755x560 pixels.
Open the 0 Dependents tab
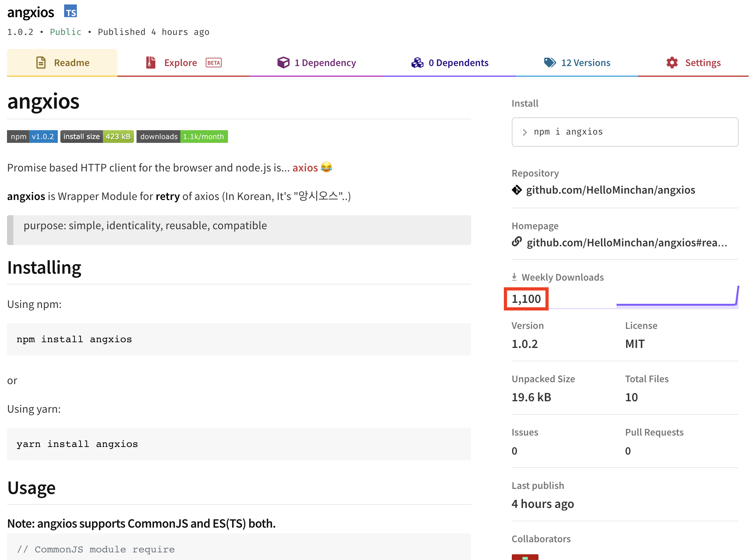(458, 63)
